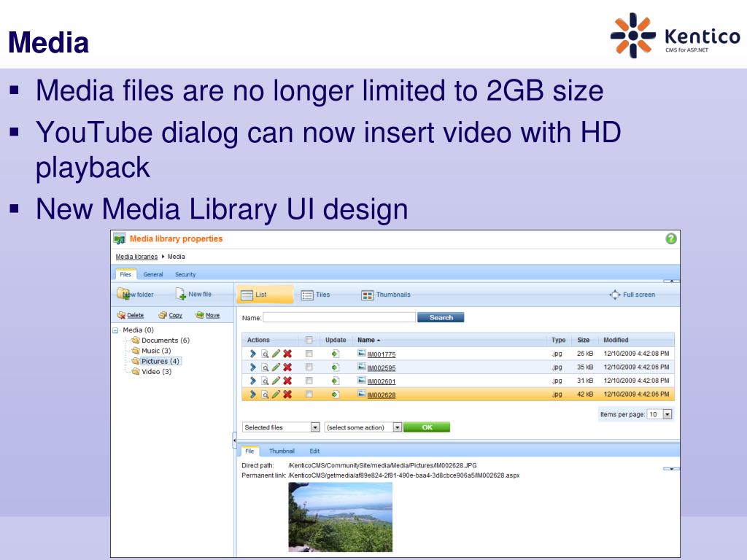Click the Copy folder link

click(175, 315)
